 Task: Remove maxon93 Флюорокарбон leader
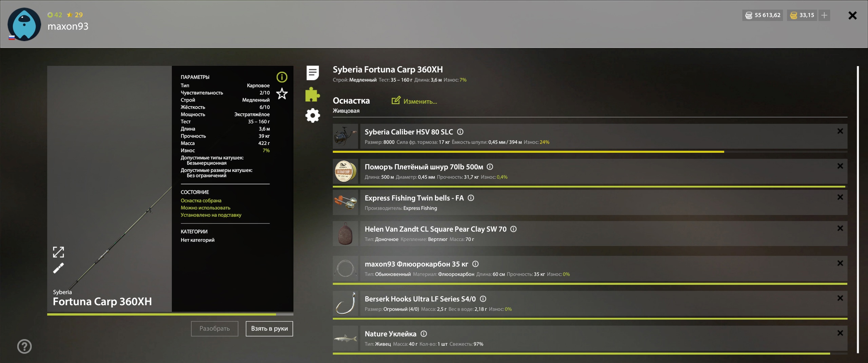[840, 263]
